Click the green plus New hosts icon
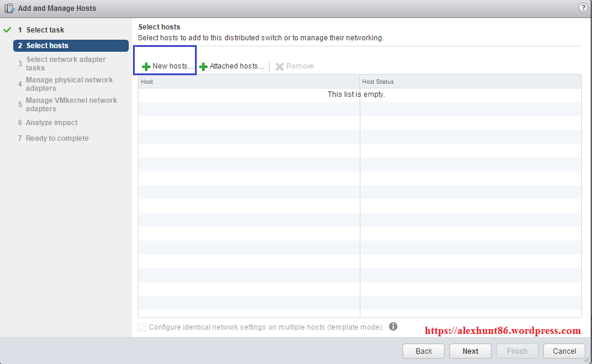The height and width of the screenshot is (364, 592). pyautogui.click(x=146, y=67)
